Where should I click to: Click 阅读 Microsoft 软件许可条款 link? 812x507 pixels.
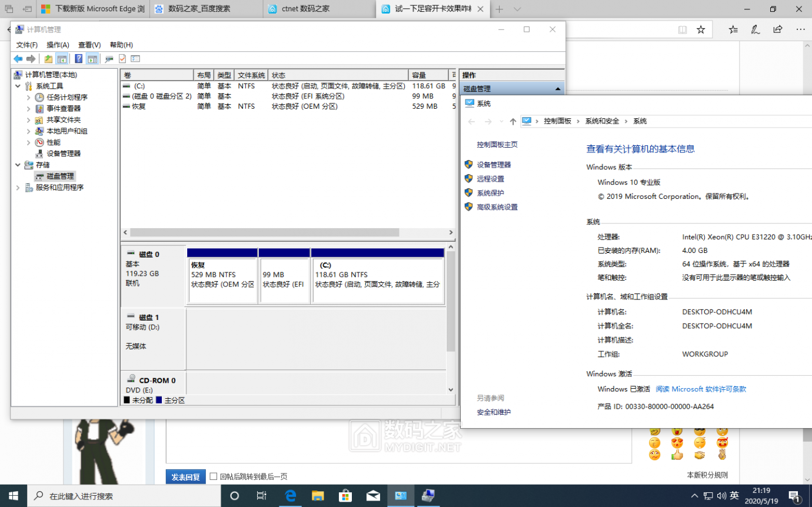(701, 389)
